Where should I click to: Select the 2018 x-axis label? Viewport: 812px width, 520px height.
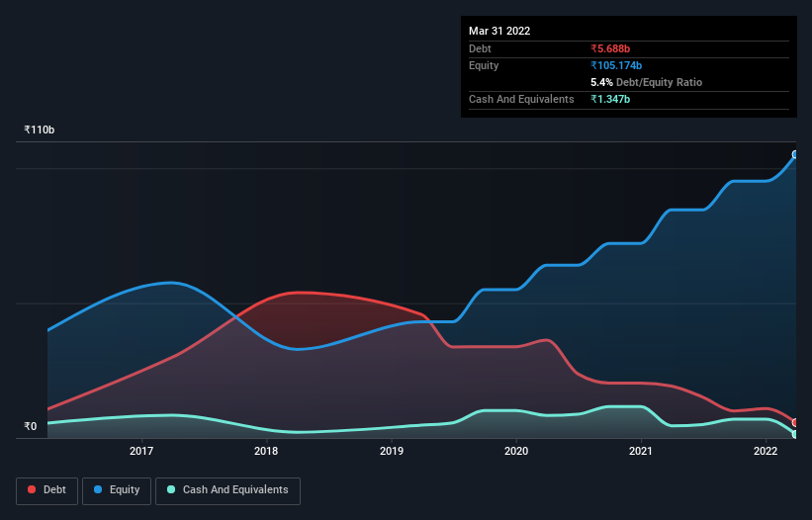tap(266, 451)
